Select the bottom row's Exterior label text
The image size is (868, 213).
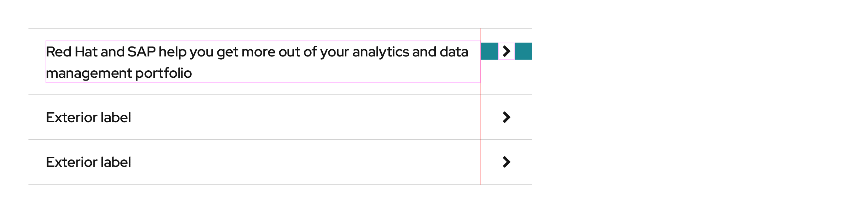89,162
